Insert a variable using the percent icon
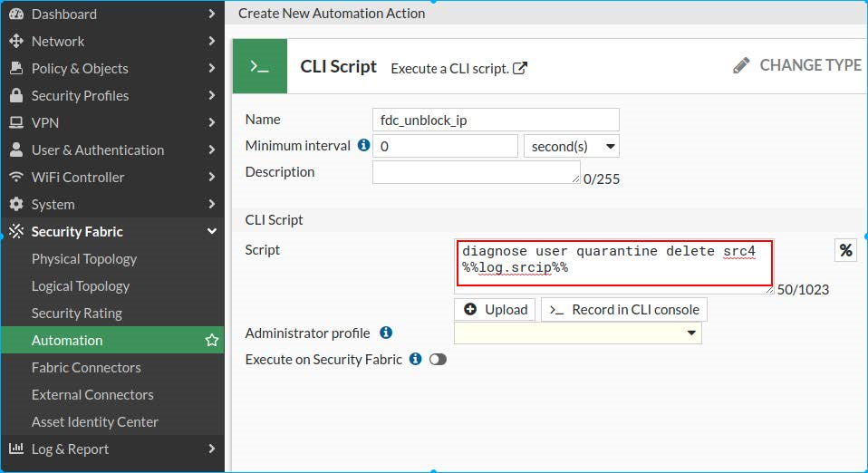 (845, 250)
